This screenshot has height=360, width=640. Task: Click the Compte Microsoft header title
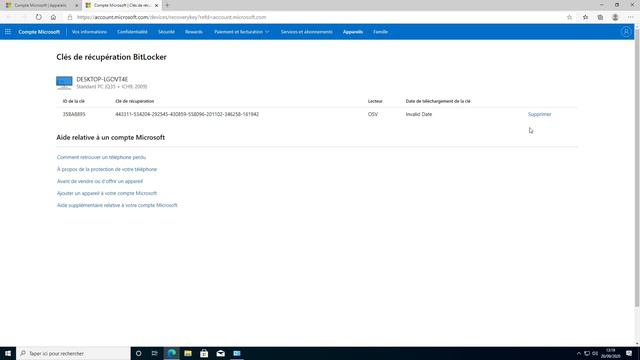point(39,32)
